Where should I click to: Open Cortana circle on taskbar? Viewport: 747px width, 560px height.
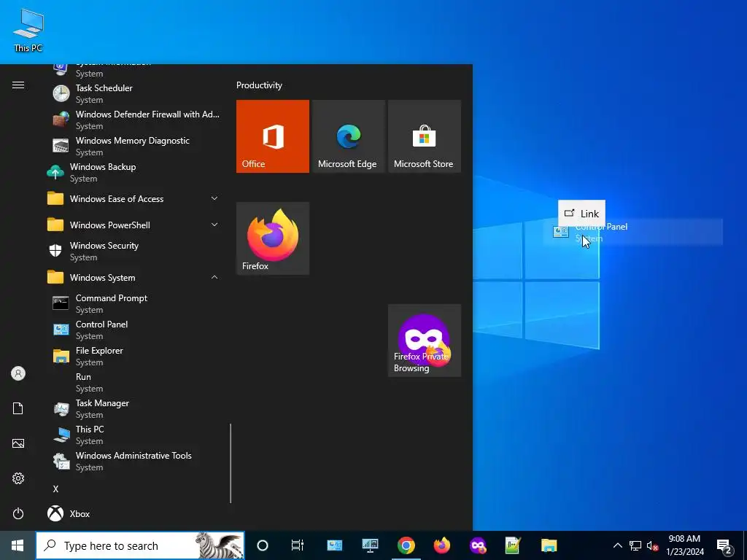tap(263, 545)
